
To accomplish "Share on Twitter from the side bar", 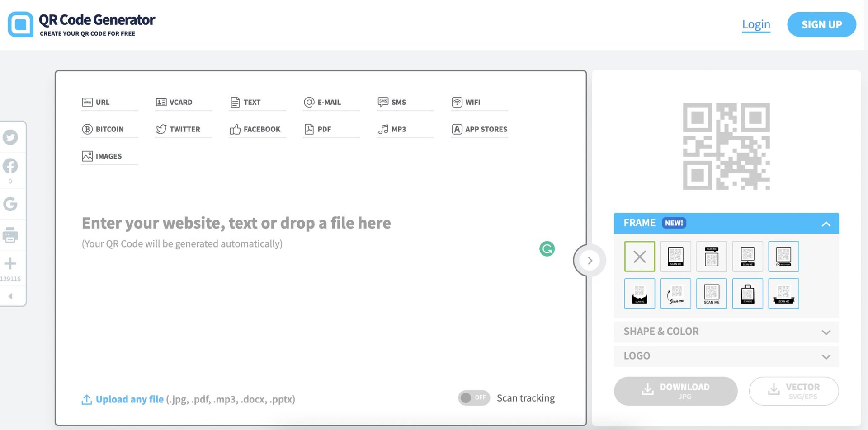I will (10, 137).
